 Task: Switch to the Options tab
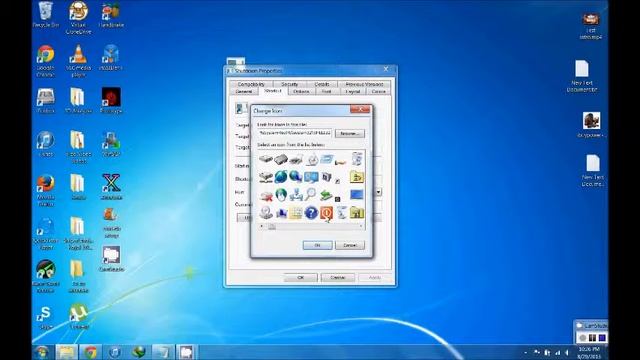point(301,91)
